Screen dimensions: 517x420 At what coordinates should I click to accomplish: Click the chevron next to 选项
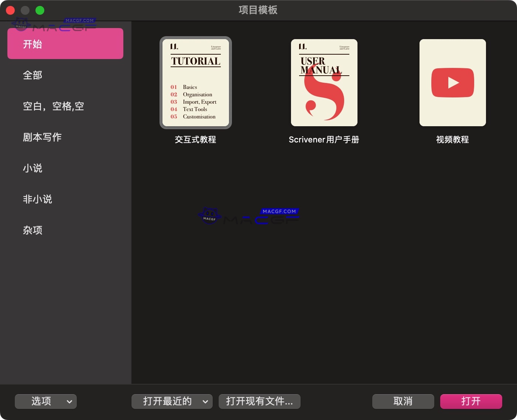coord(70,402)
